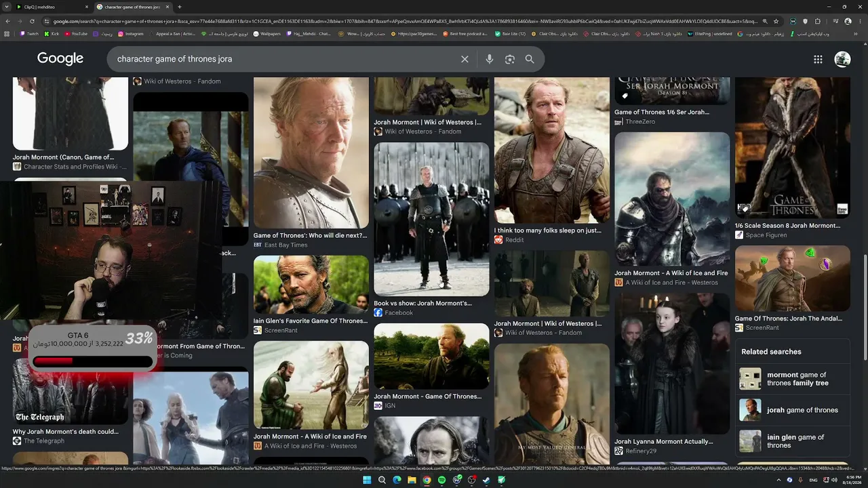This screenshot has height=488, width=868.
Task: Launch Microsoft Edge from the taskbar
Action: (x=397, y=480)
